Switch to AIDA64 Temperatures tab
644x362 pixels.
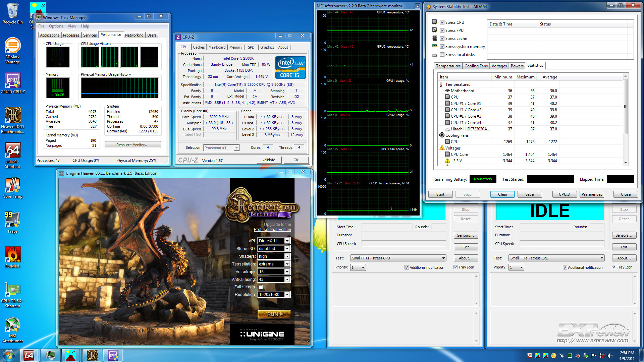(448, 66)
